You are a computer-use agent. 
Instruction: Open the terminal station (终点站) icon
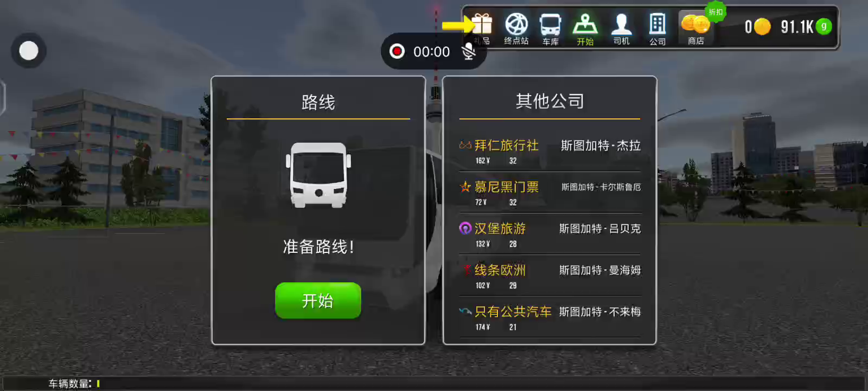point(516,25)
